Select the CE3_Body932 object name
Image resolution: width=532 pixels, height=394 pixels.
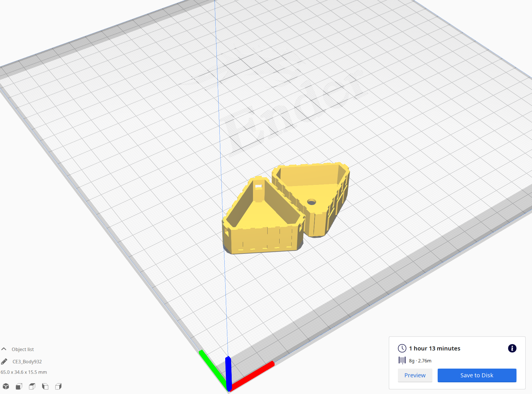click(27, 362)
